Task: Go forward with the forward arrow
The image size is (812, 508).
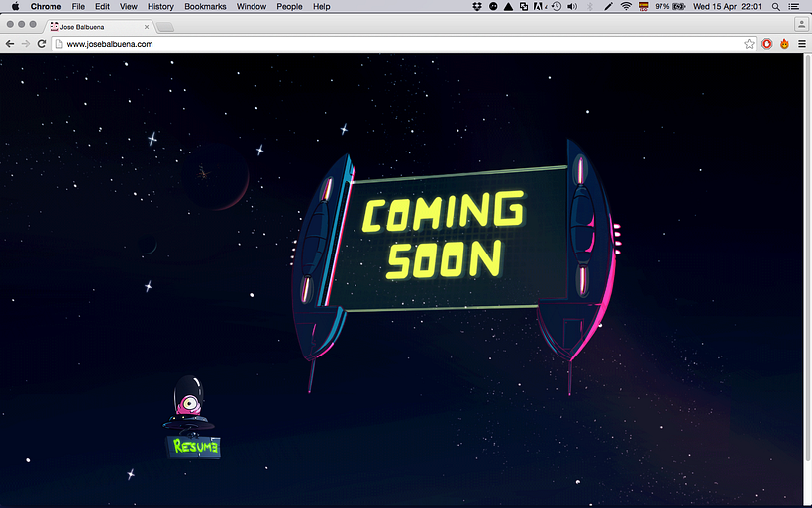Action: click(x=26, y=44)
